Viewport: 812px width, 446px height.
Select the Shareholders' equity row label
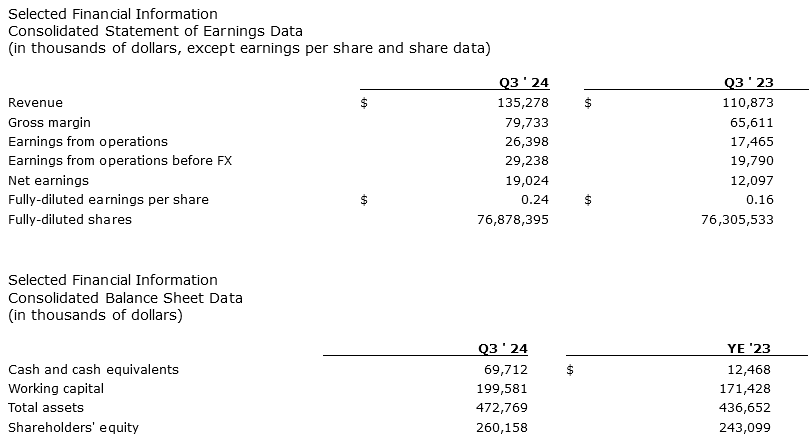(73, 428)
